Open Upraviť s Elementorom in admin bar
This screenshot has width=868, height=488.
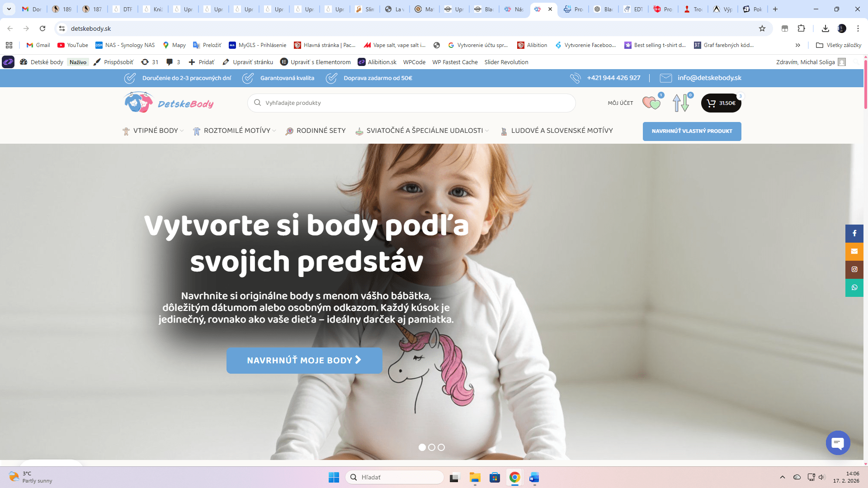[316, 62]
